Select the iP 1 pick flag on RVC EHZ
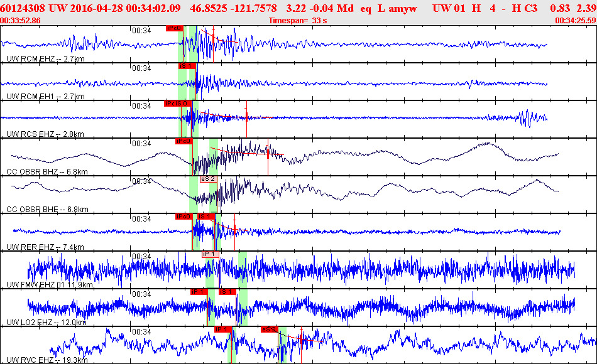Viewport: 597px width, 364px height. (x=222, y=329)
